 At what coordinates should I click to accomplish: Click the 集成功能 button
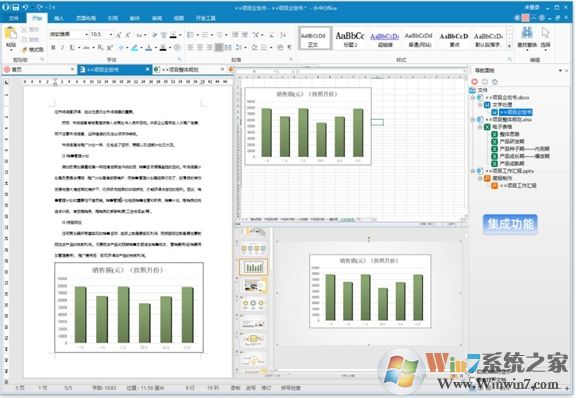pos(510,224)
